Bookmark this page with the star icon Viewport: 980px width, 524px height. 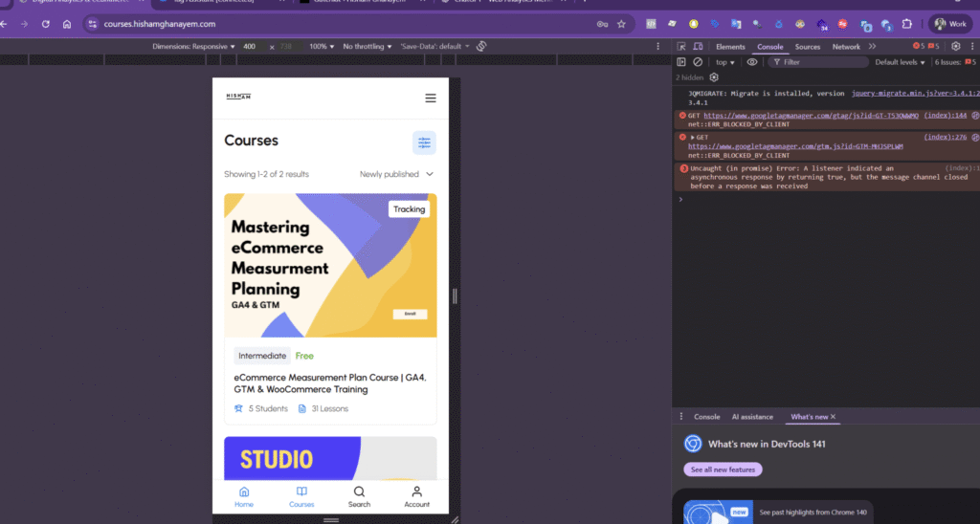[x=621, y=24]
